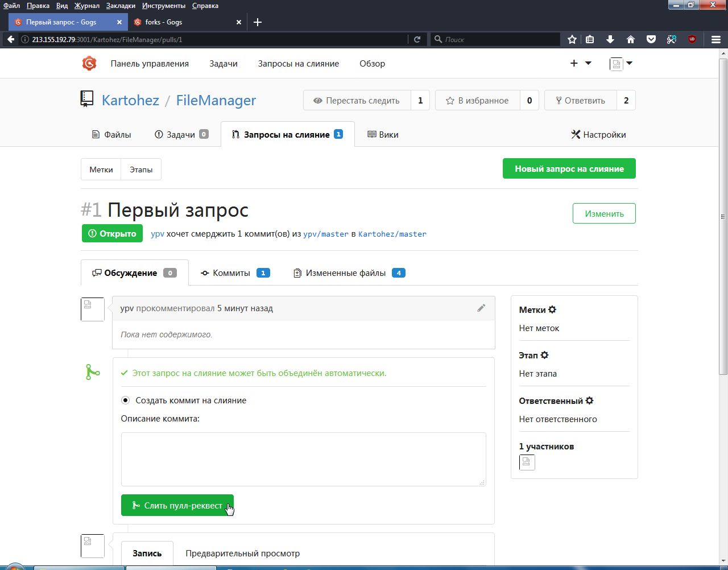Click the participant avatar under 1 участников
This screenshot has height=570, width=728.
[x=527, y=462]
